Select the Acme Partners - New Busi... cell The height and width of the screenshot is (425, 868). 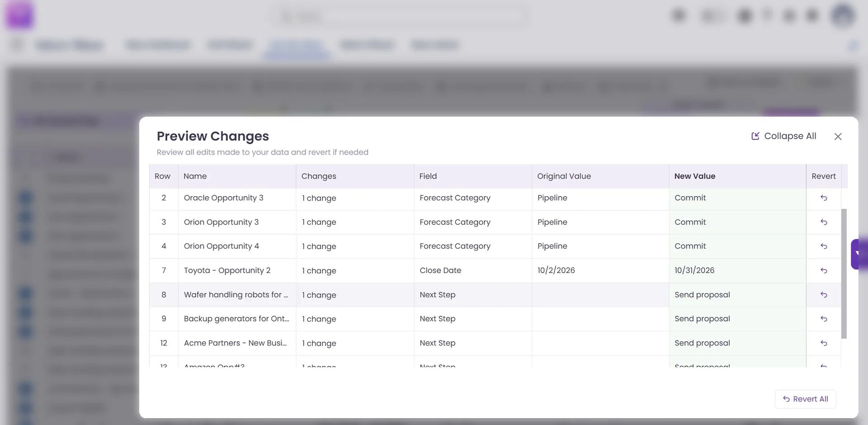237,343
